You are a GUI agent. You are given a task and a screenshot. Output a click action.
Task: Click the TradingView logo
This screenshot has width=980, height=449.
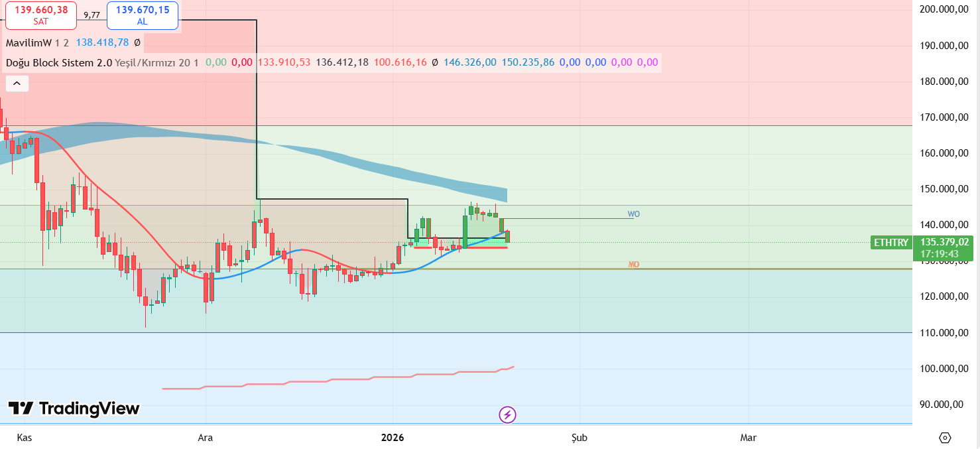(x=74, y=409)
